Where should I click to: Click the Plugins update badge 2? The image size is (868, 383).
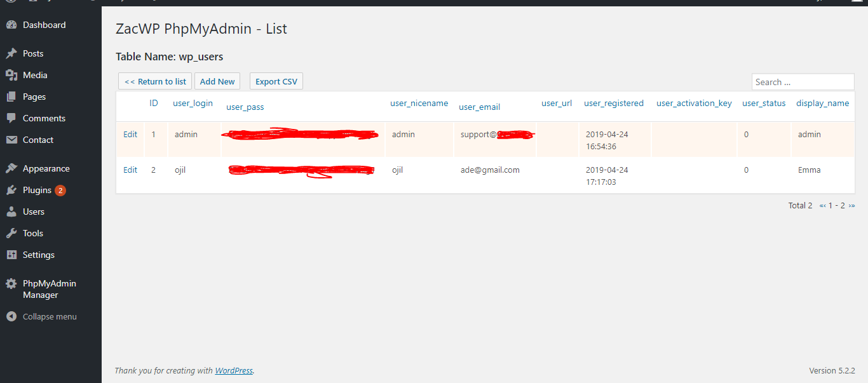(60, 191)
